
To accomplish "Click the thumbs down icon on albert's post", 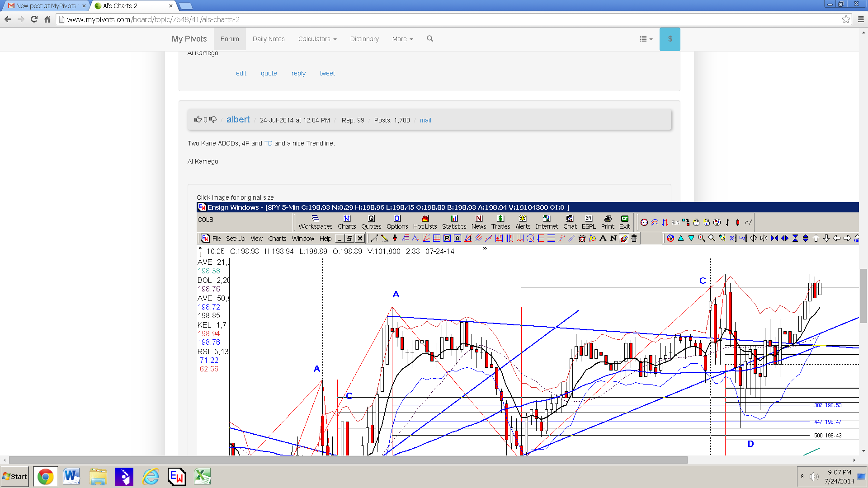I will point(213,120).
